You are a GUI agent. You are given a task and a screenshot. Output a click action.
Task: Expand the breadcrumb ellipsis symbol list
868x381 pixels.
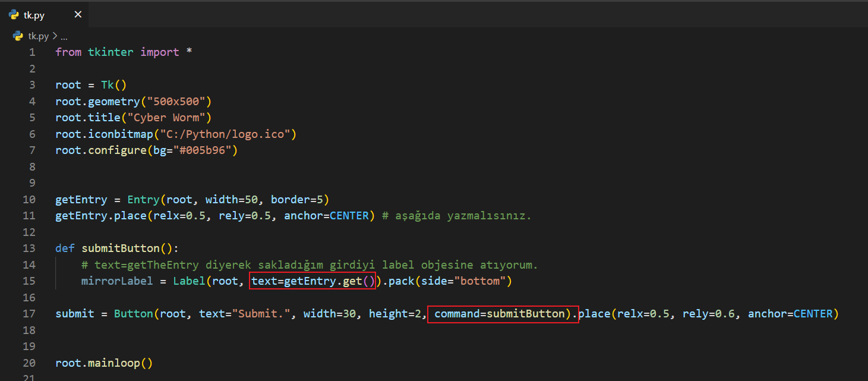pyautogui.click(x=64, y=36)
